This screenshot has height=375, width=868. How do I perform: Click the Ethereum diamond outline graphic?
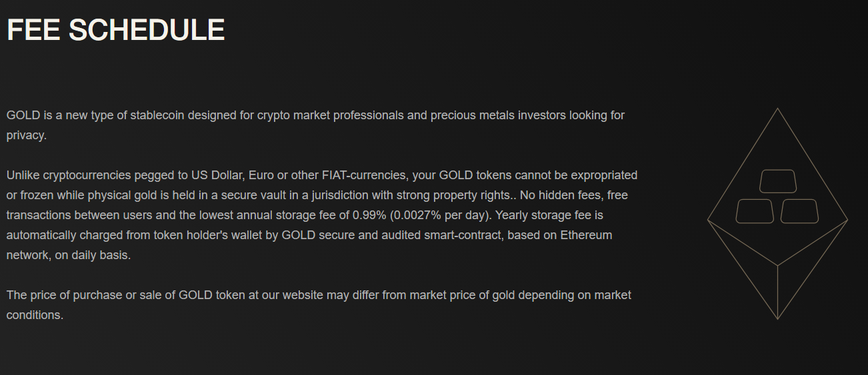point(777,214)
